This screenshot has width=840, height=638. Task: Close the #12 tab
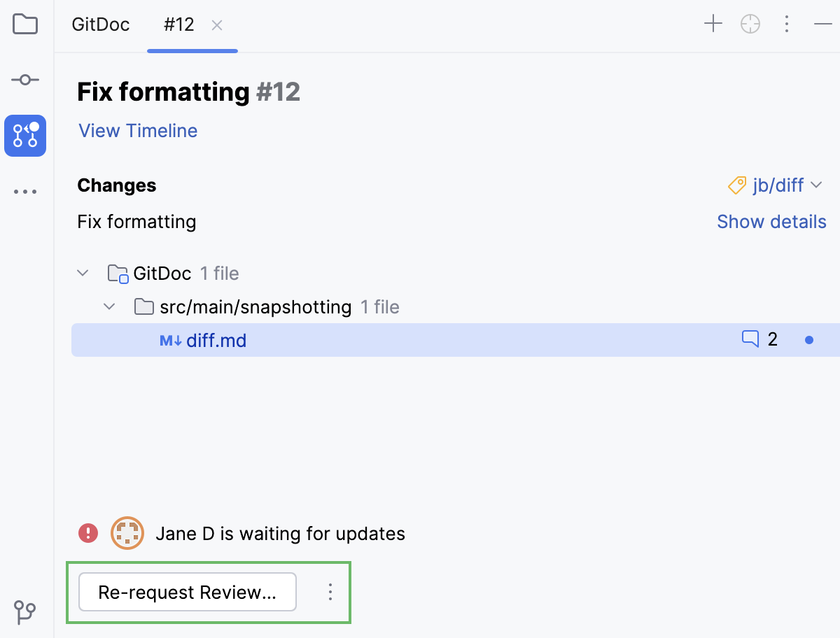[217, 25]
